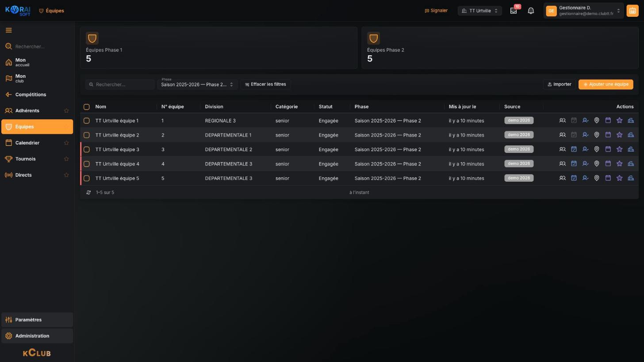Open the notifications bell
Screen dimensions: 644x362
531,11
